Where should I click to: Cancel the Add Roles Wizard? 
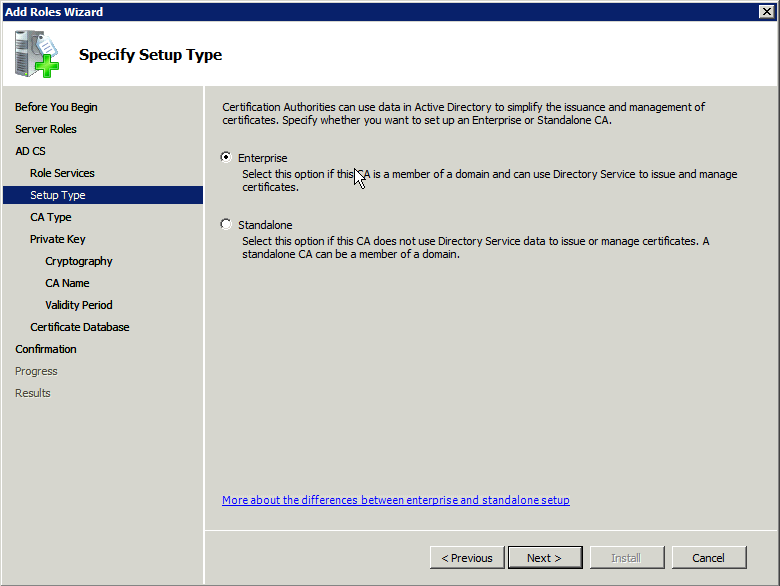tap(708, 558)
